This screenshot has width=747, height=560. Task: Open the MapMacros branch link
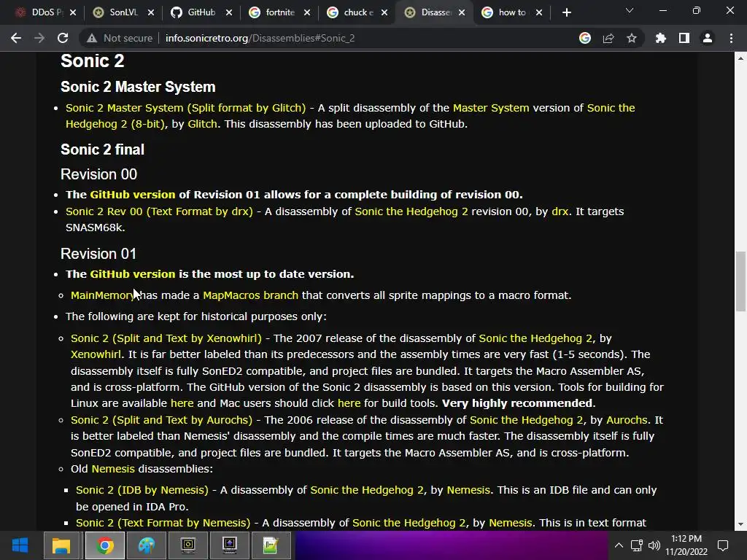tap(251, 295)
